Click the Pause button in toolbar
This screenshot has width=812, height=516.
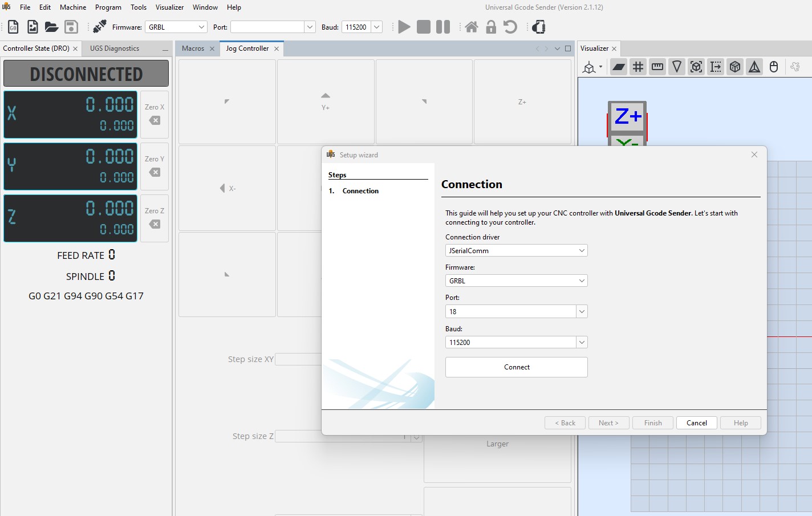click(443, 27)
